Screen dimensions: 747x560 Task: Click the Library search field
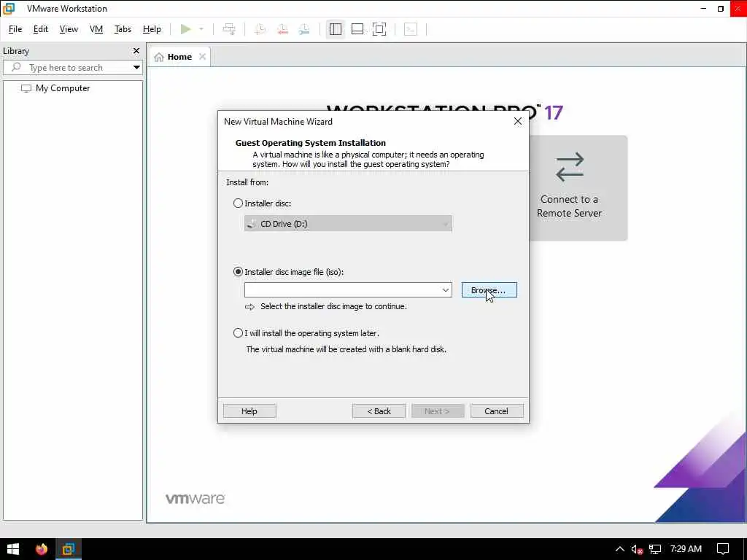(73, 68)
